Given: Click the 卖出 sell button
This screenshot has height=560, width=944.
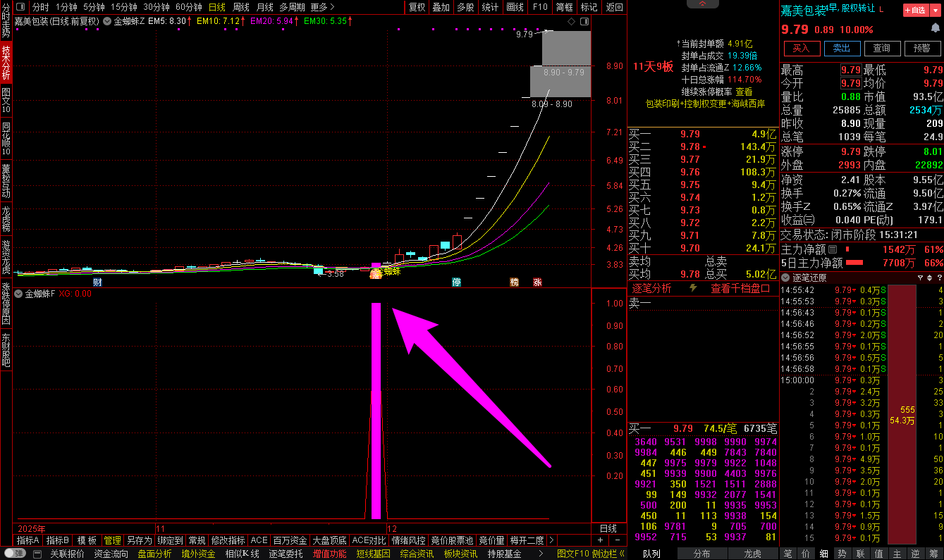Looking at the screenshot, I should [842, 48].
